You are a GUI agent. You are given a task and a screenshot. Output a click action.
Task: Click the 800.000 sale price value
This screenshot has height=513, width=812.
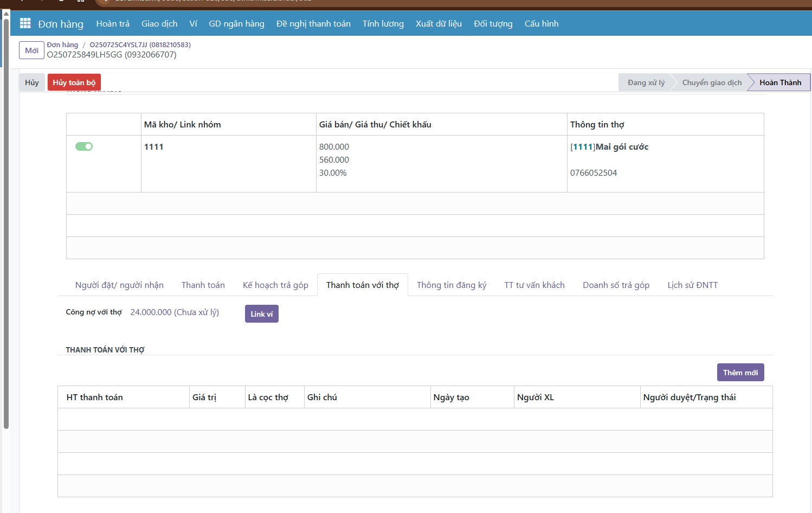tap(334, 147)
